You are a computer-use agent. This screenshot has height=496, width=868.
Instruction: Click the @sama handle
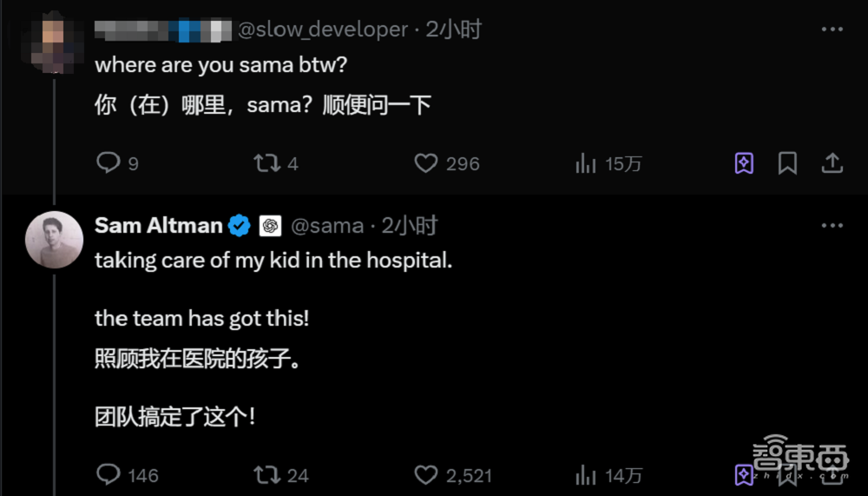[x=326, y=226]
